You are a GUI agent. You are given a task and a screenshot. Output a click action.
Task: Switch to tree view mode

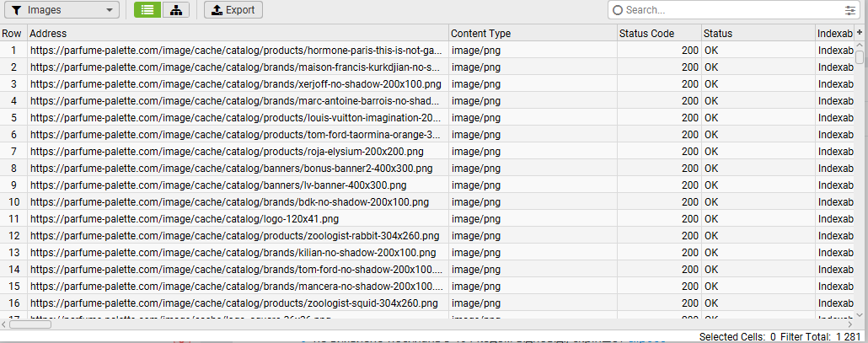[176, 9]
